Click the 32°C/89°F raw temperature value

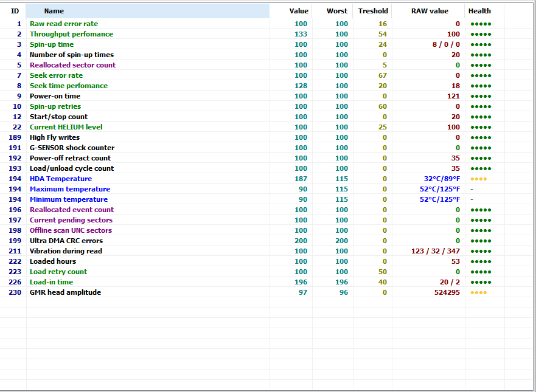click(x=442, y=179)
